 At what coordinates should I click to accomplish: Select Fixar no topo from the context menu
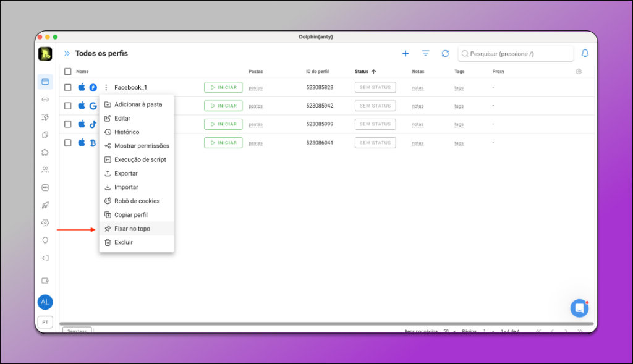(x=132, y=228)
